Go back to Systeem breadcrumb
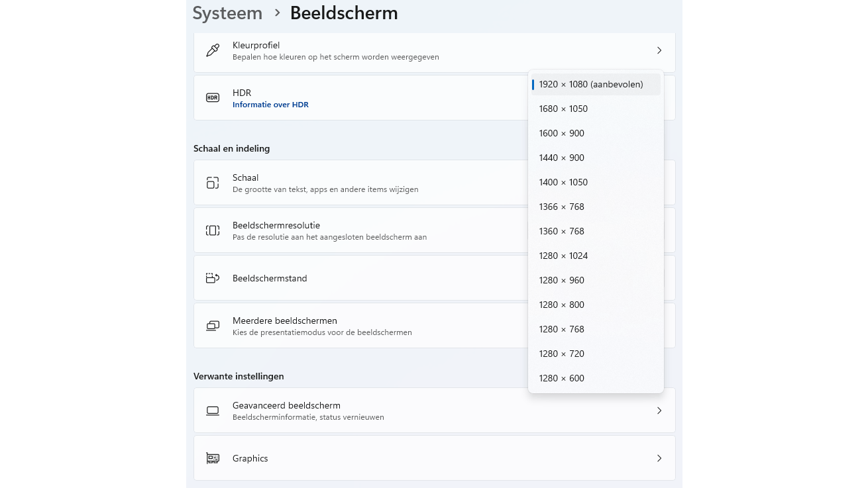 click(x=227, y=13)
